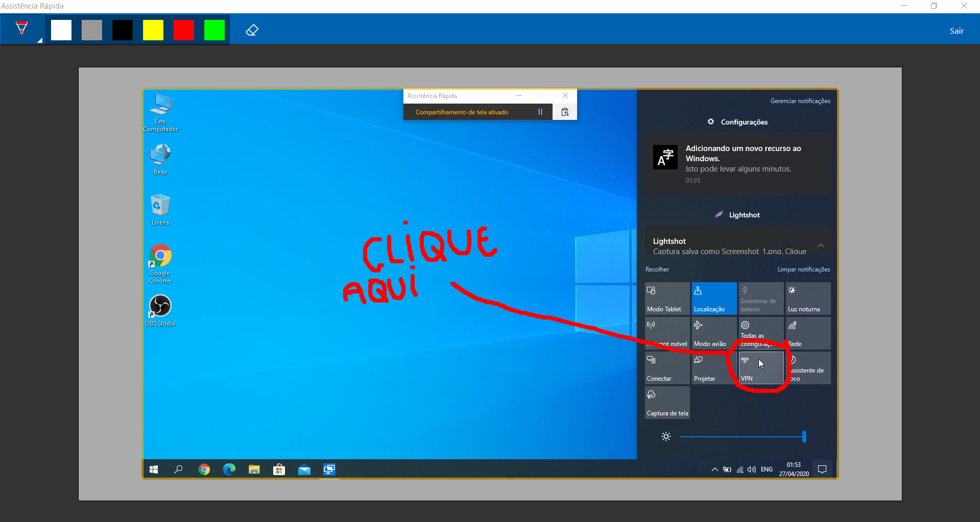Viewport: 980px width, 522px height.
Task: Open the Rede desktop icon
Action: point(160,160)
